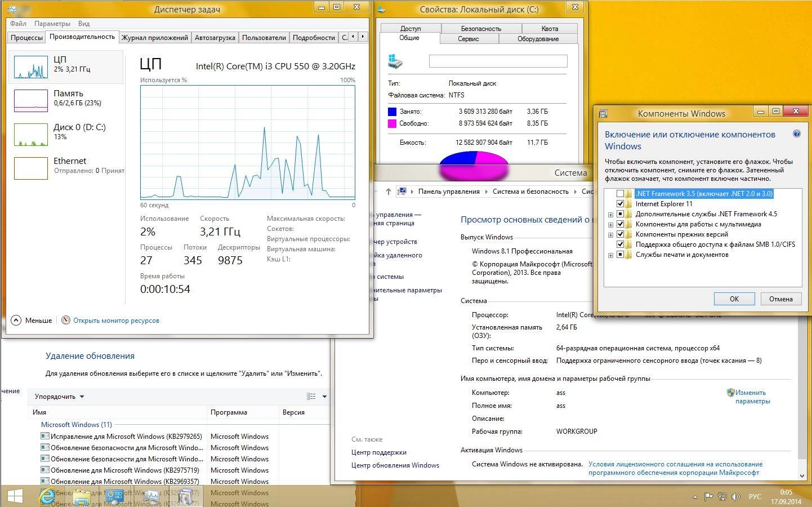Expand the Службы печати и документов node
This screenshot has width=812, height=507.
pyautogui.click(x=610, y=255)
